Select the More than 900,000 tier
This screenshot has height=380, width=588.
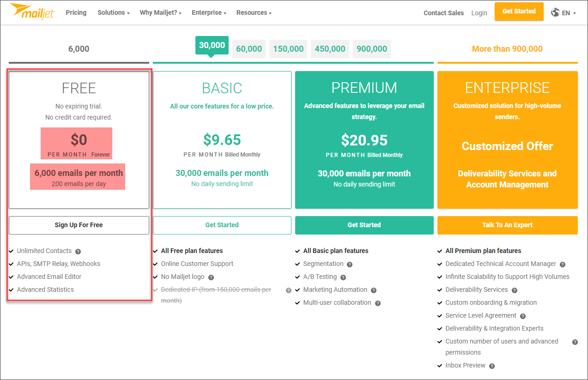[x=507, y=49]
